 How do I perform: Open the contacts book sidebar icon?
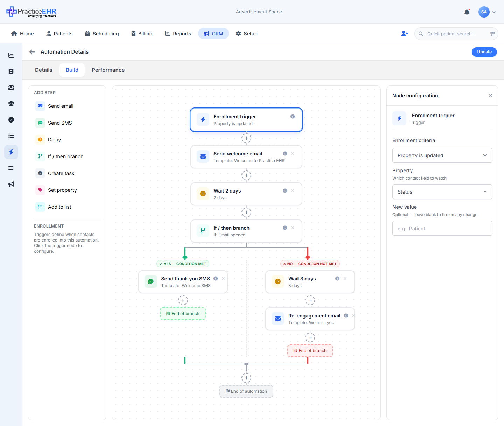11,71
